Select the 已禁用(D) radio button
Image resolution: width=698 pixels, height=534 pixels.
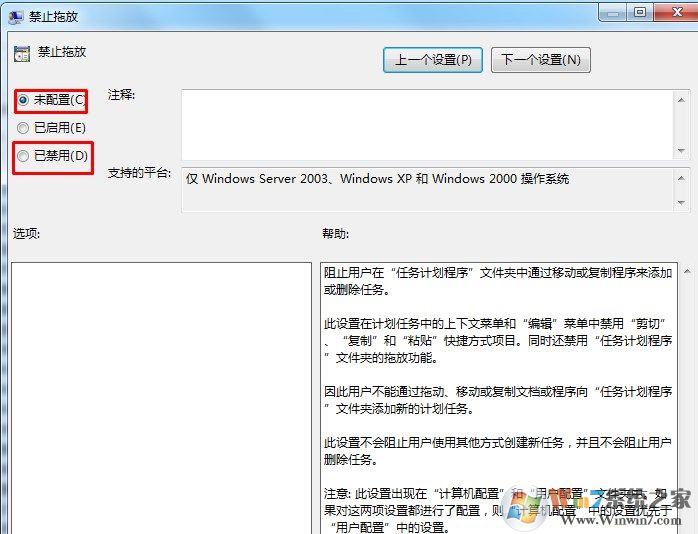tap(23, 156)
